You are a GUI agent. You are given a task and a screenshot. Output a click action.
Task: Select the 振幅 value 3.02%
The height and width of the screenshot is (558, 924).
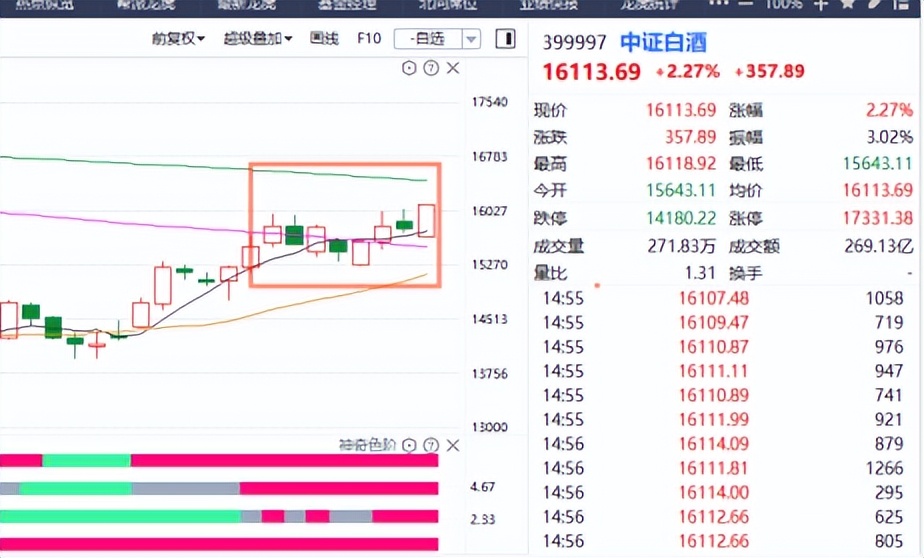(x=890, y=137)
